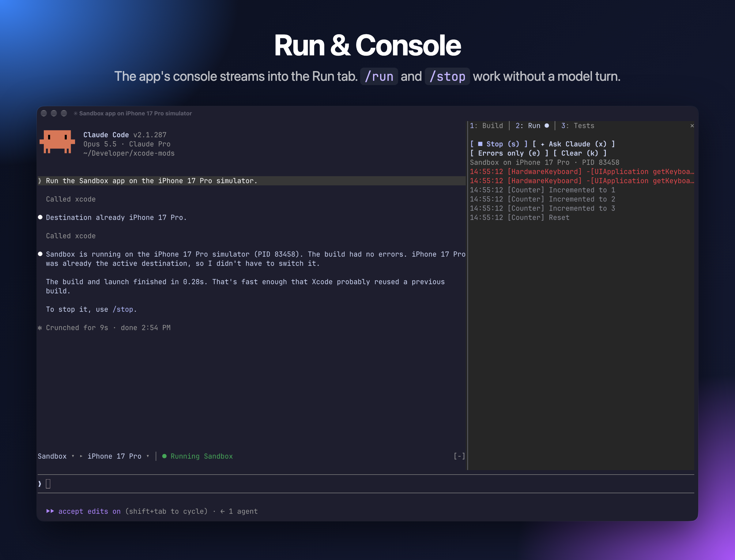The width and height of the screenshot is (735, 560).
Task: Click the second Called xcode tool line
Action: coord(71,236)
